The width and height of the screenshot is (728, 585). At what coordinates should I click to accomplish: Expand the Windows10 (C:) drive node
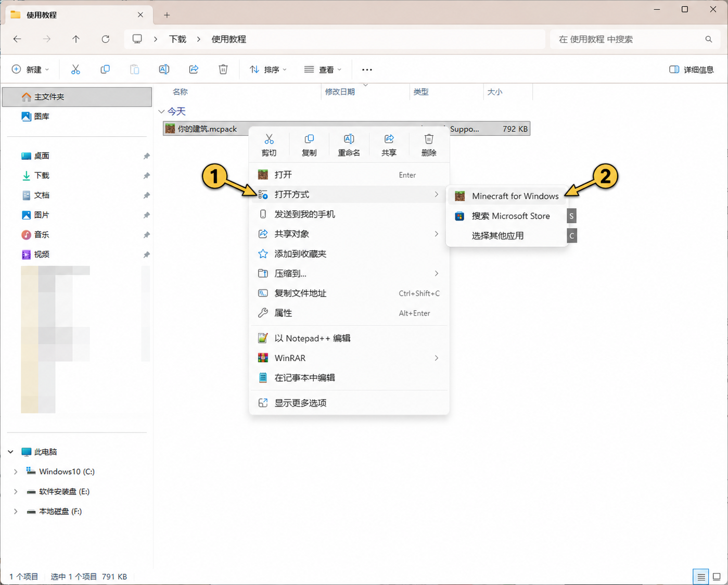(x=16, y=472)
